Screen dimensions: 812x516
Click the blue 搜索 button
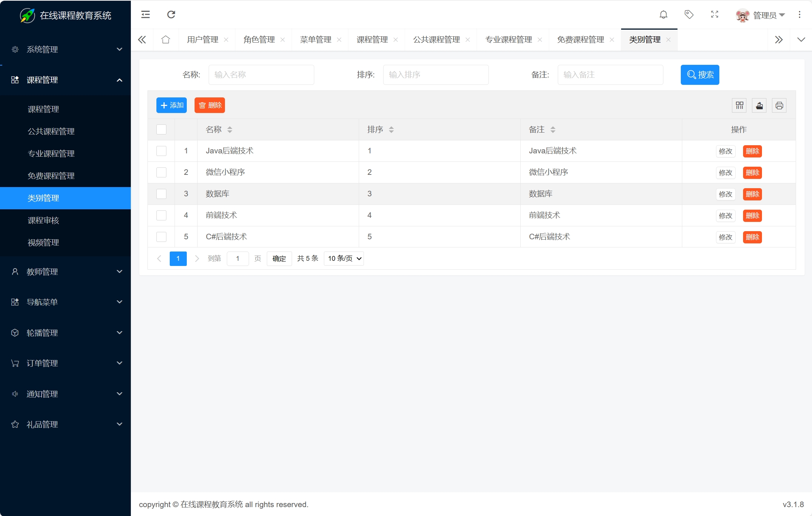pyautogui.click(x=700, y=75)
